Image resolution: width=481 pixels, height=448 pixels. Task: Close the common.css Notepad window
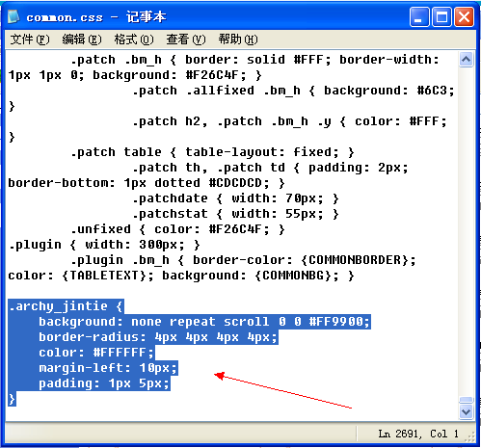[464, 16]
